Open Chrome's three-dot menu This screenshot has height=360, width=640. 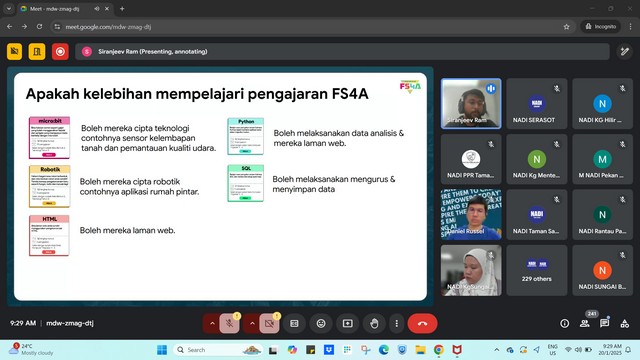[x=630, y=27]
